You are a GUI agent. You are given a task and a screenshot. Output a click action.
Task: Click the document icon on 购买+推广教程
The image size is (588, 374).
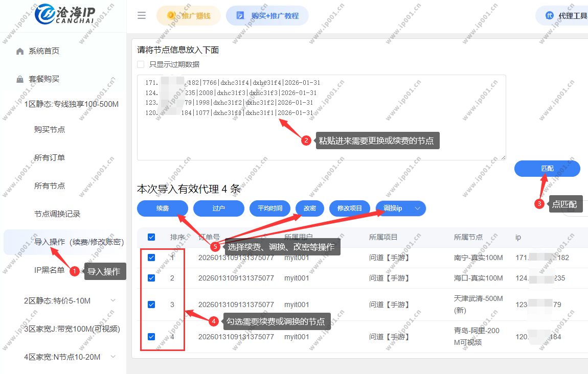240,15
